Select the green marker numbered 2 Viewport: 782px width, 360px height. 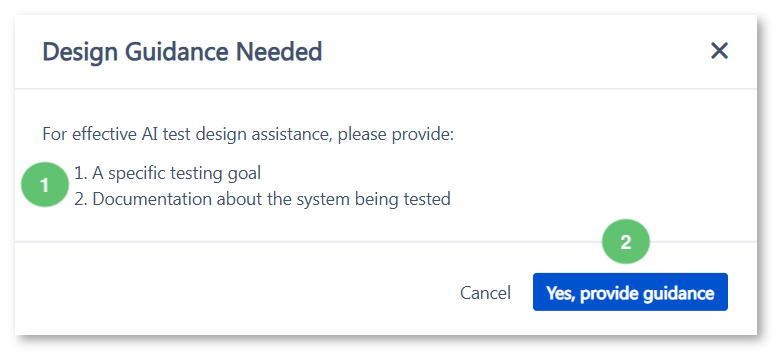tap(626, 242)
